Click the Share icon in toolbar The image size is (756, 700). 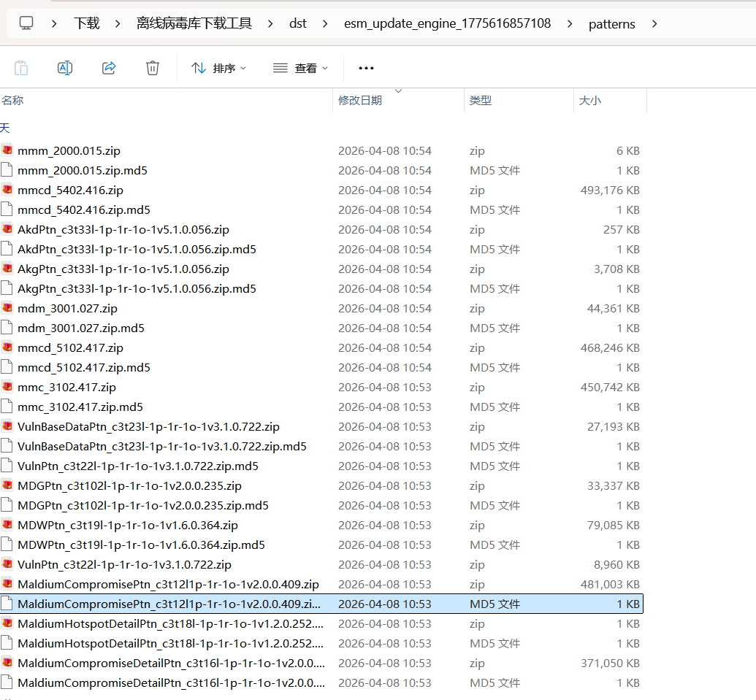point(109,68)
